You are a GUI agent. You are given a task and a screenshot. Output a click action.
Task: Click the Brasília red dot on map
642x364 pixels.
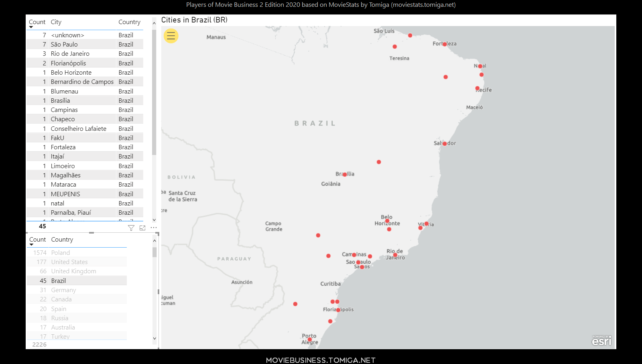[x=345, y=175]
